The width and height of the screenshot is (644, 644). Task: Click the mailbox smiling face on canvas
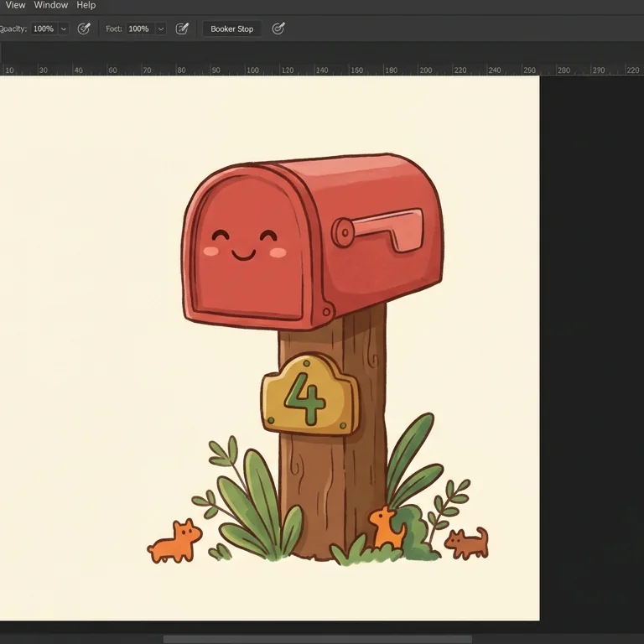244,245
